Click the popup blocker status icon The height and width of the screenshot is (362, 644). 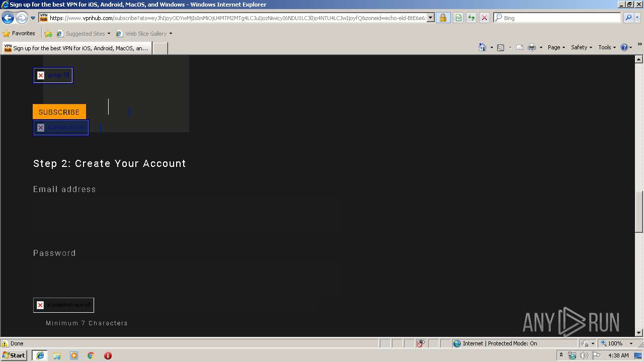pos(421,343)
